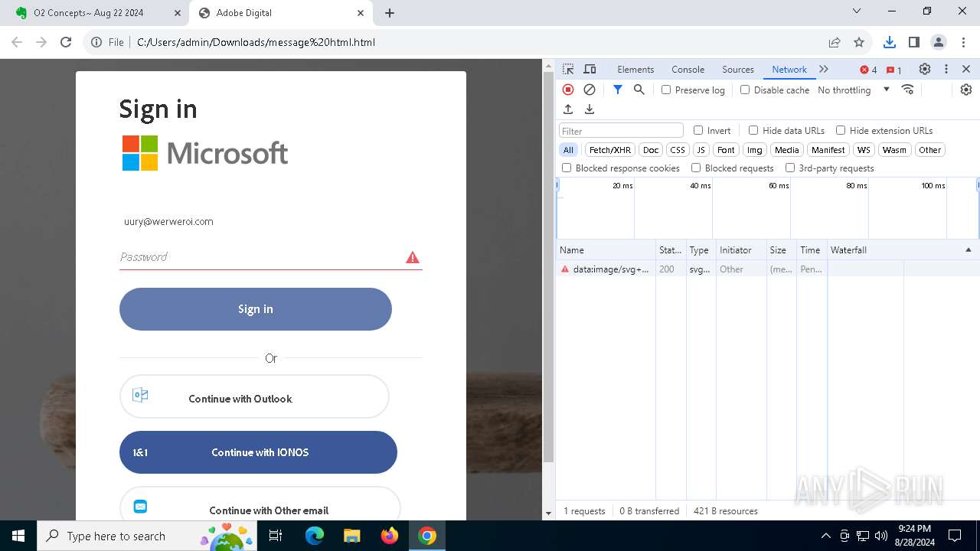The image size is (980, 551).
Task: Enable Preserve log checkbox
Action: pyautogui.click(x=666, y=90)
